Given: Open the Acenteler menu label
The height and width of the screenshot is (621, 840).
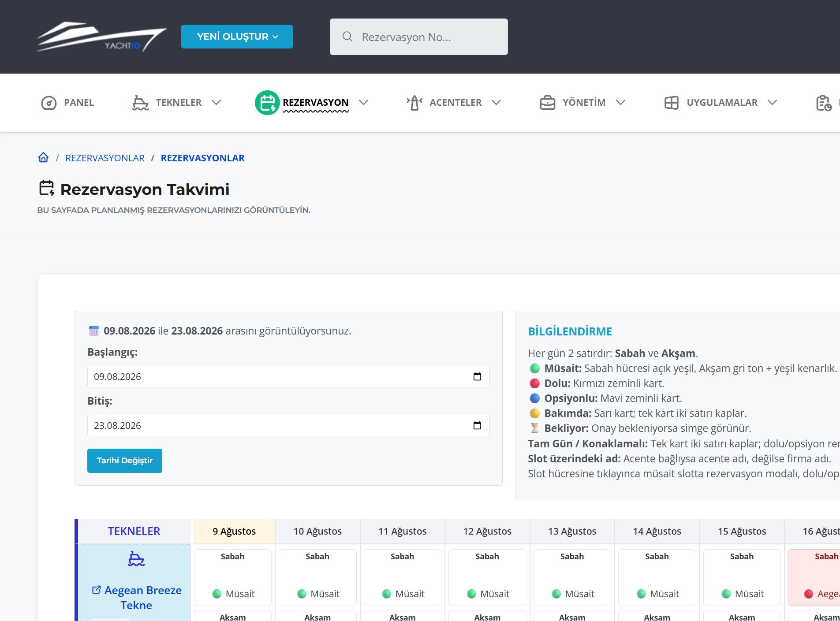Looking at the screenshot, I should [x=455, y=103].
